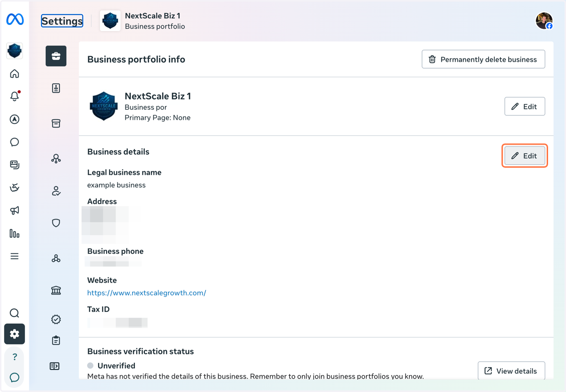Click the 'Unverified' status text

pos(117,366)
